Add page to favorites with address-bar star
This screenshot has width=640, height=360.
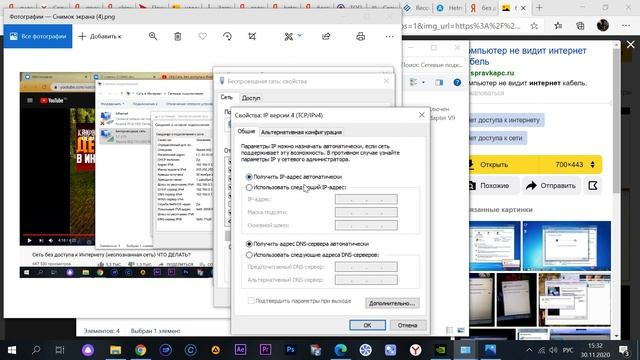tap(534, 26)
